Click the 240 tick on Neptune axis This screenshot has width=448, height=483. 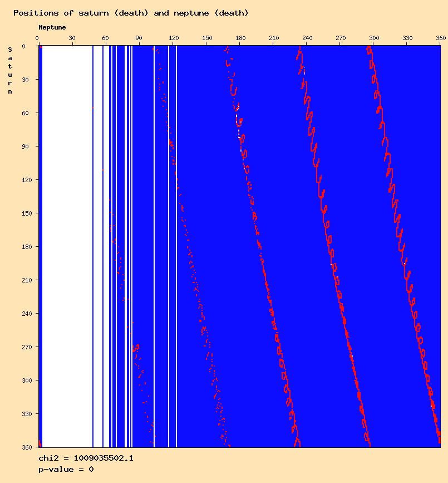point(307,38)
